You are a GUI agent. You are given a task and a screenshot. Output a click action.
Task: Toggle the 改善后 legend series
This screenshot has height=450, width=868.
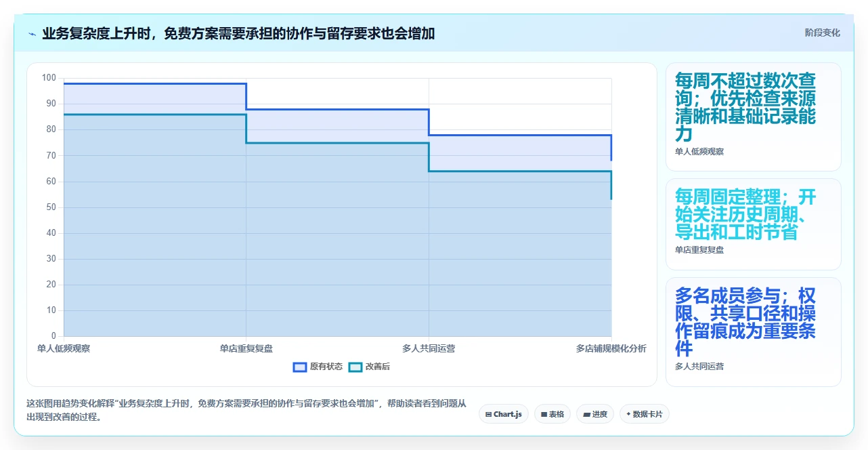pyautogui.click(x=369, y=367)
